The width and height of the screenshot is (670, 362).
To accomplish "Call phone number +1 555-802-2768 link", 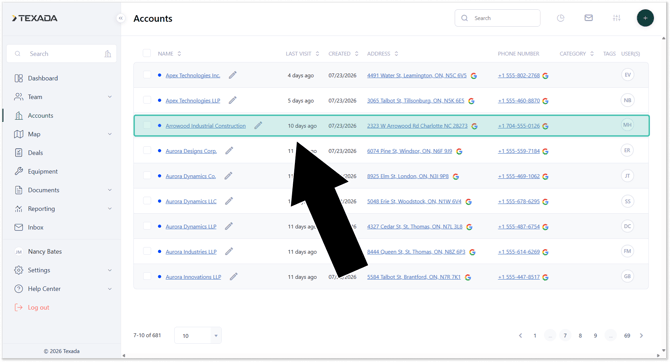I will [x=519, y=76].
